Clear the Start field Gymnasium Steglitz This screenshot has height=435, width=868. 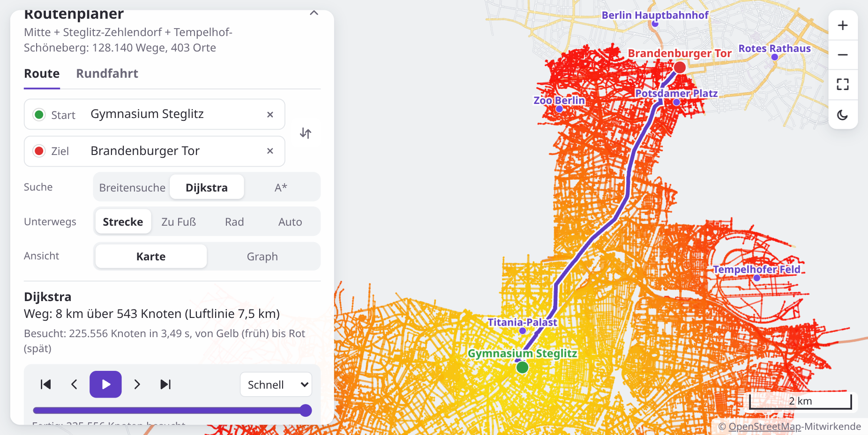pyautogui.click(x=270, y=115)
